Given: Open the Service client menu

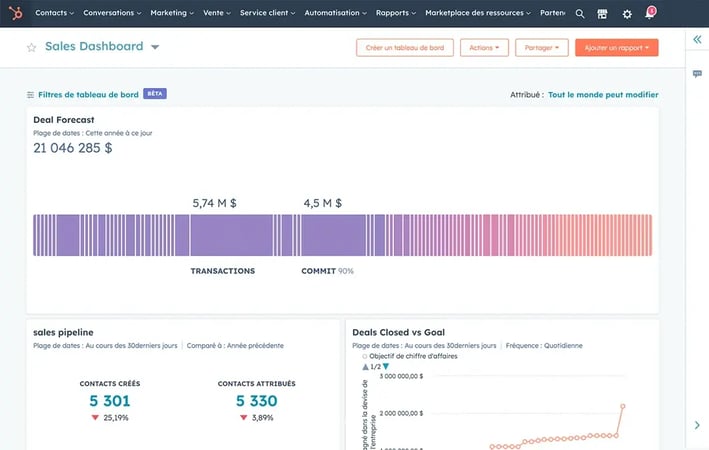Looking at the screenshot, I should [267, 13].
